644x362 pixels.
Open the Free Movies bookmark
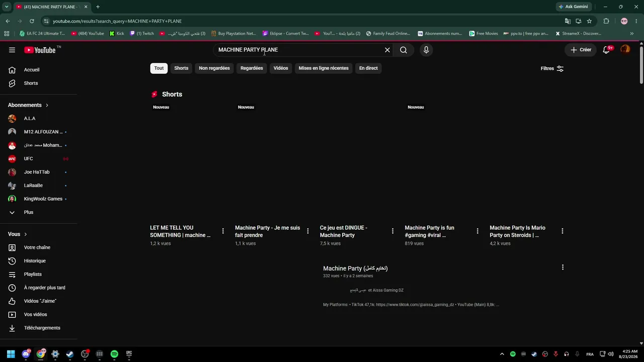(484, 34)
